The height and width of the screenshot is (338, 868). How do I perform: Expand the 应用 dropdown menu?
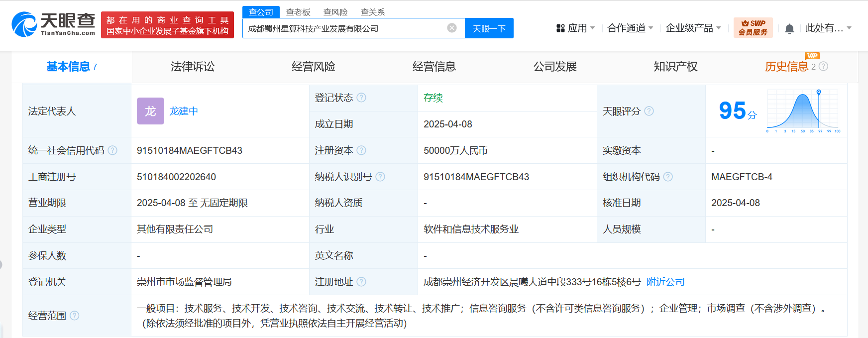[x=576, y=28]
